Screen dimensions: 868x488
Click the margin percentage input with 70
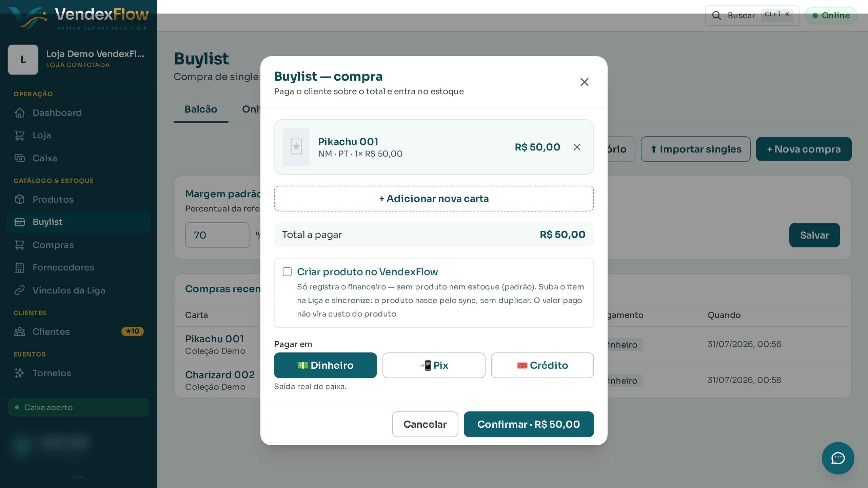click(x=218, y=235)
